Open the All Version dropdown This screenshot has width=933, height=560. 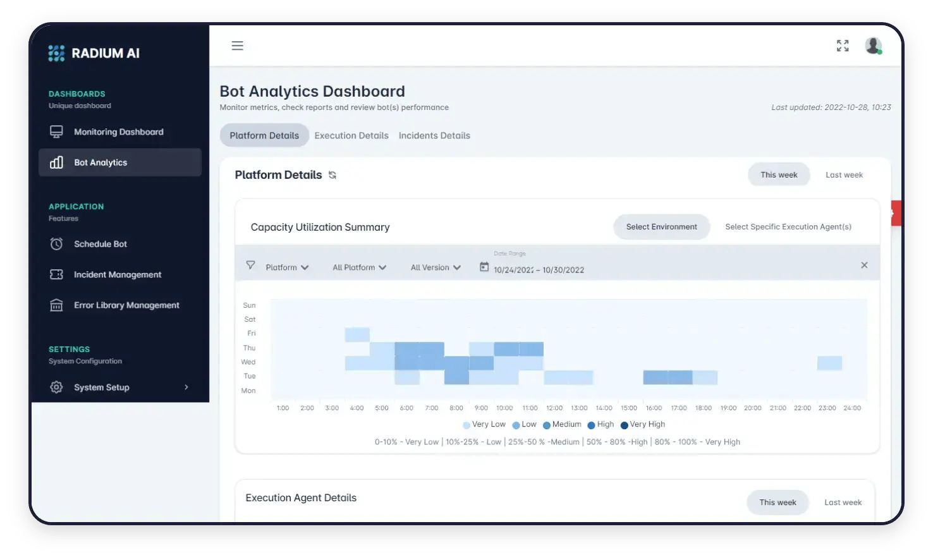(x=436, y=267)
